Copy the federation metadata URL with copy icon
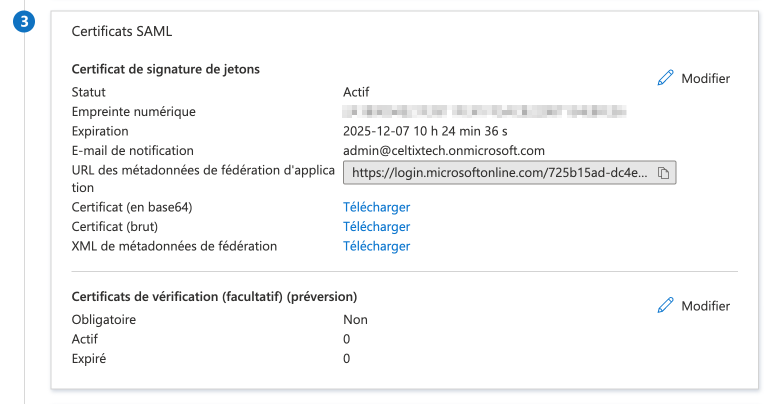The width and height of the screenshot is (776, 404). pyautogui.click(x=664, y=173)
